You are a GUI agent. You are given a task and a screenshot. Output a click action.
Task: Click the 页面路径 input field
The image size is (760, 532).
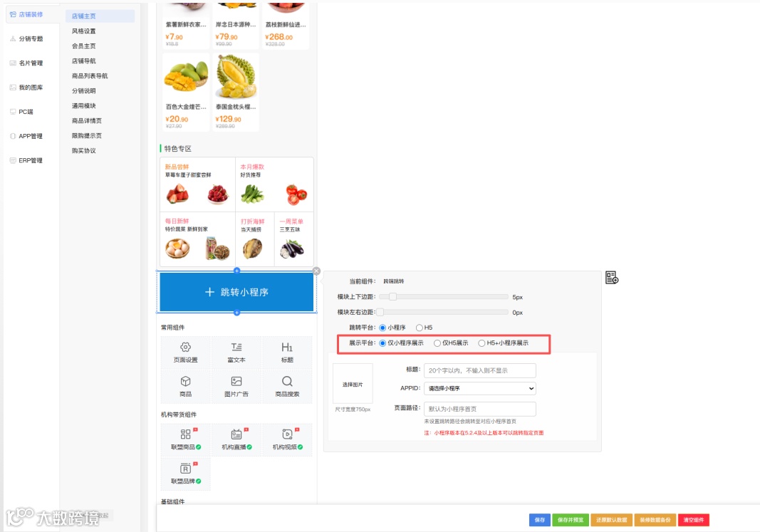tap(480, 409)
